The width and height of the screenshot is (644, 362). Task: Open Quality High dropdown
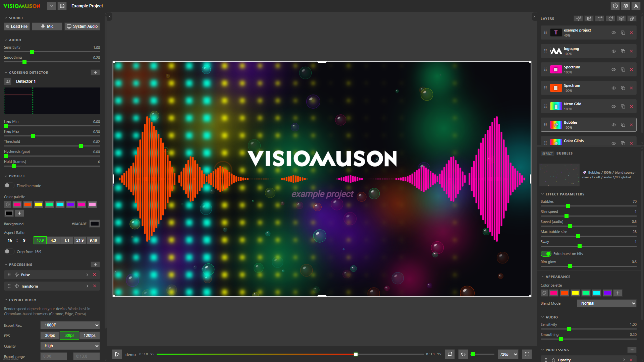point(70,346)
